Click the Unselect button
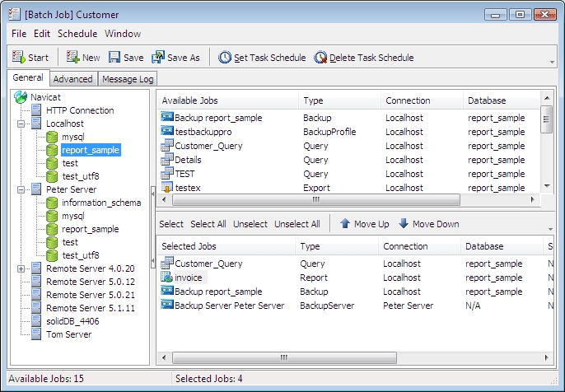Screen dimensions: 565x392 point(250,224)
